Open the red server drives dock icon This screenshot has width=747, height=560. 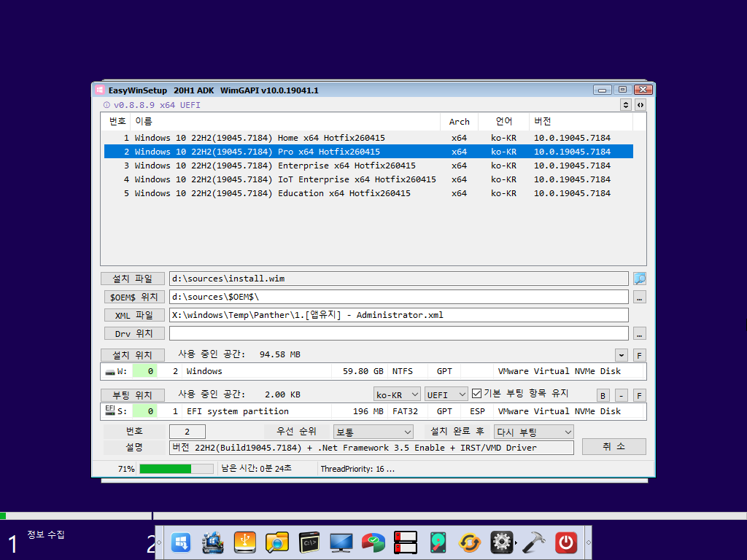(x=406, y=542)
